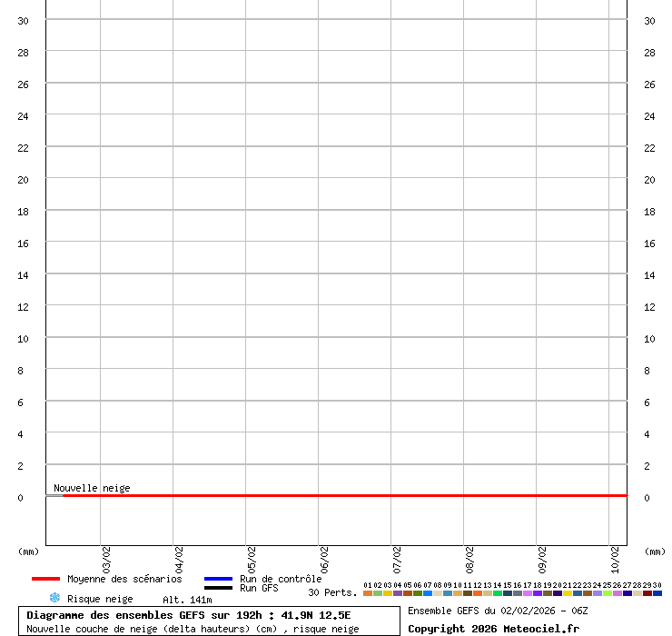Click the Alt. 141m altitude label
This screenshot has width=672, height=636.
click(x=187, y=600)
